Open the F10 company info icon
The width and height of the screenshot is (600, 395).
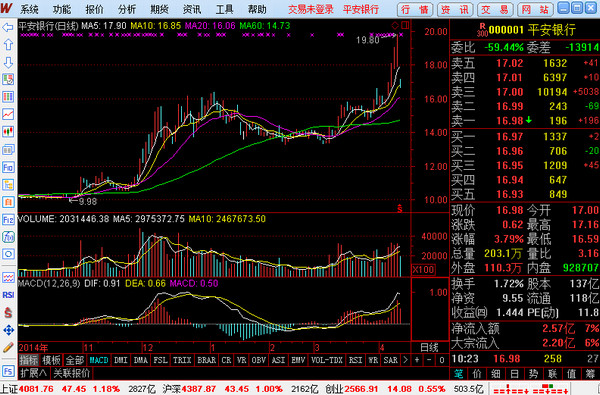click(x=8, y=167)
